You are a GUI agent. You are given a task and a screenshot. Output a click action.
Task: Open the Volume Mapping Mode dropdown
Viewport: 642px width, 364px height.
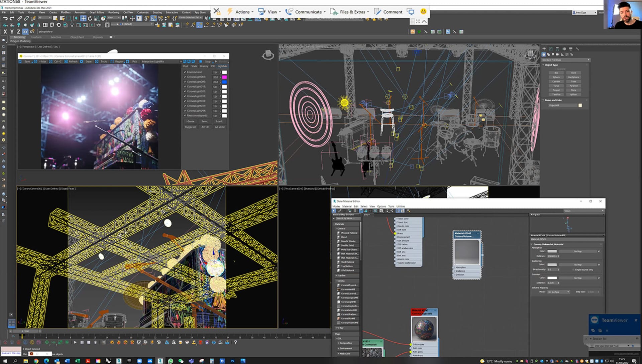558,292
